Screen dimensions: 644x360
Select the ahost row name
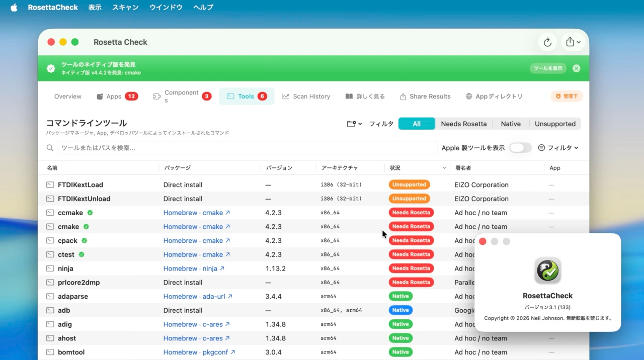(x=67, y=338)
